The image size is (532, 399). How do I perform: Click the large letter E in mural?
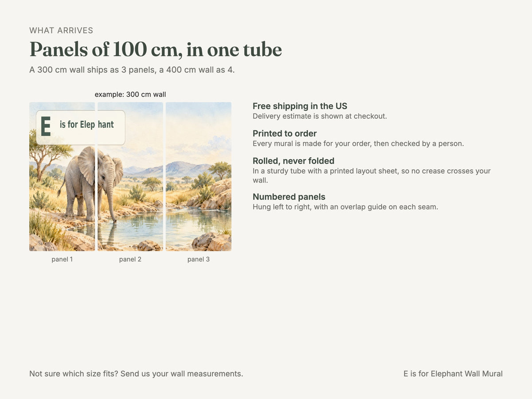(45, 126)
